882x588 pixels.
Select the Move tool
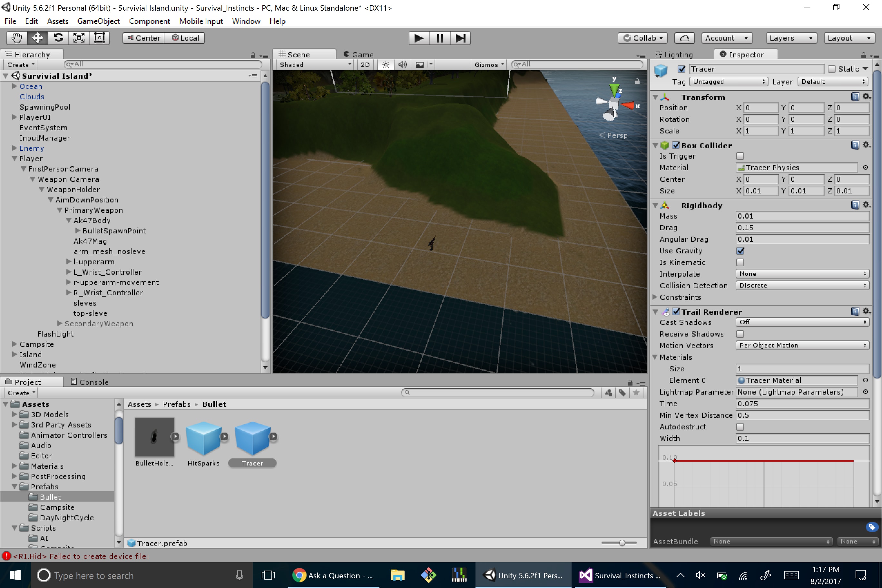(37, 37)
